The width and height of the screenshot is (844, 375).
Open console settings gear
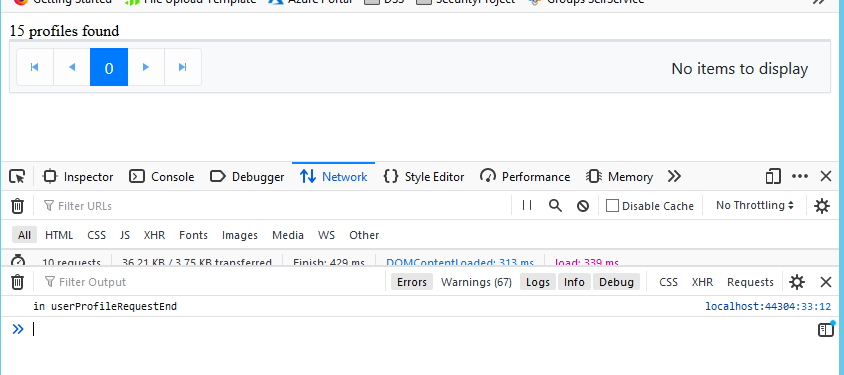(797, 282)
